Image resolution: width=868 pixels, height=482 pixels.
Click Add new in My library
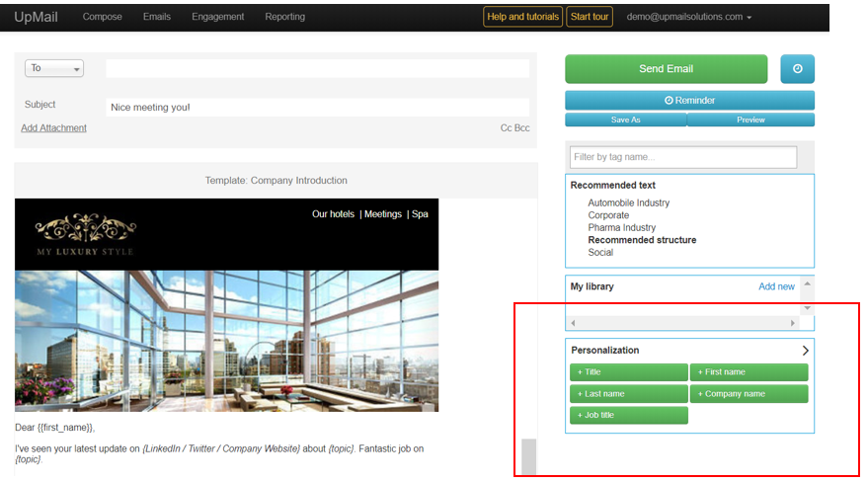click(x=776, y=286)
